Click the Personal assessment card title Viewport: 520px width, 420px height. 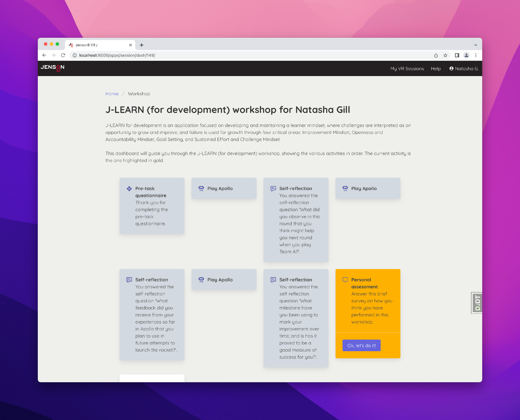click(364, 283)
